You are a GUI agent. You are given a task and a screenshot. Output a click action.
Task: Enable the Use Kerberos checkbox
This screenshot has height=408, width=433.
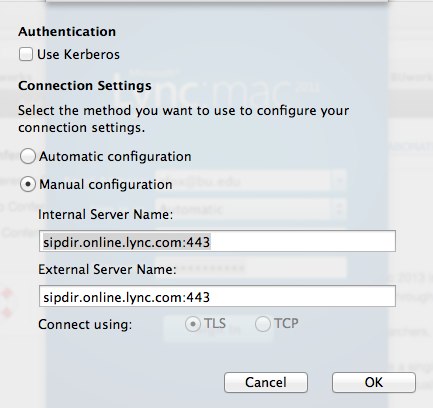26,54
